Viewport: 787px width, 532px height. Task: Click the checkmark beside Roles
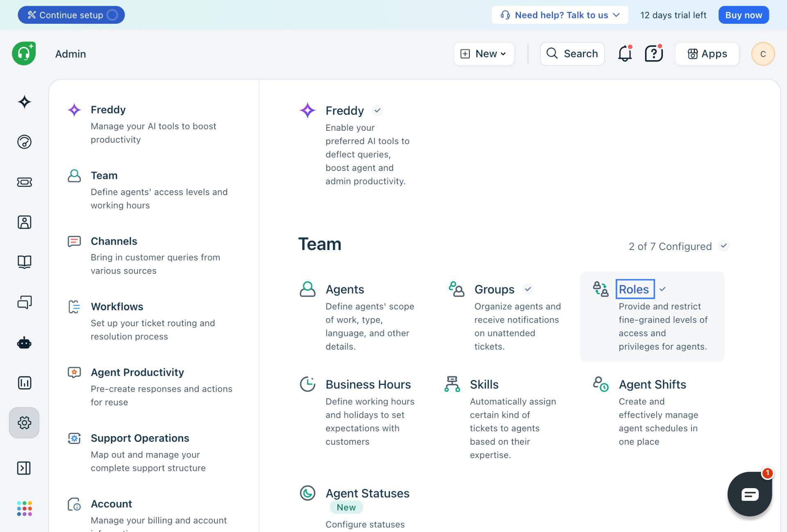(x=662, y=289)
